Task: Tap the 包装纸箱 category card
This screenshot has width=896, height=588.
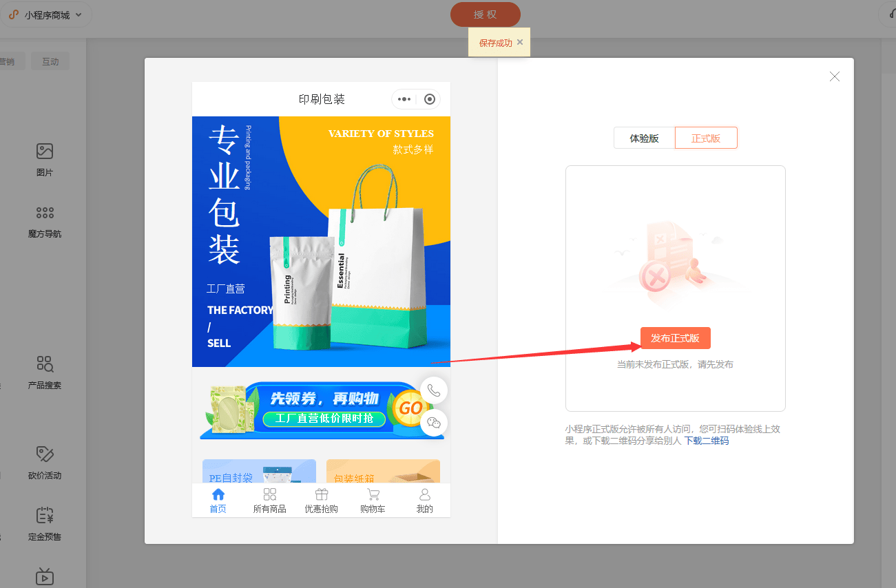Action: (x=383, y=472)
